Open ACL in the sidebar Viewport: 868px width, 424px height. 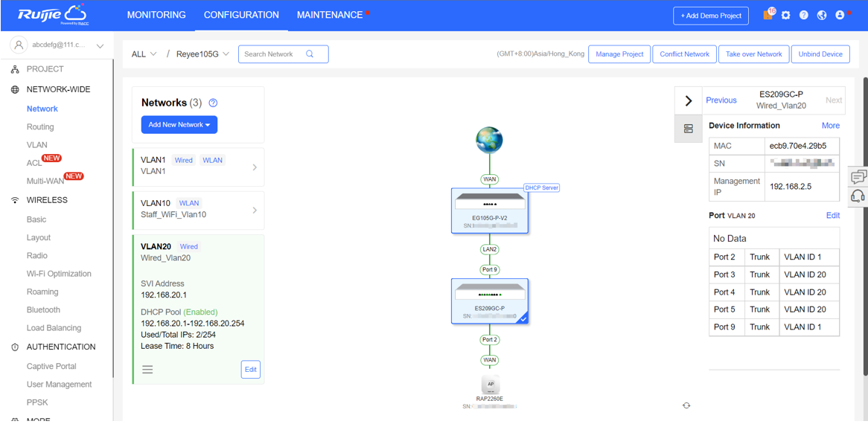tap(34, 163)
